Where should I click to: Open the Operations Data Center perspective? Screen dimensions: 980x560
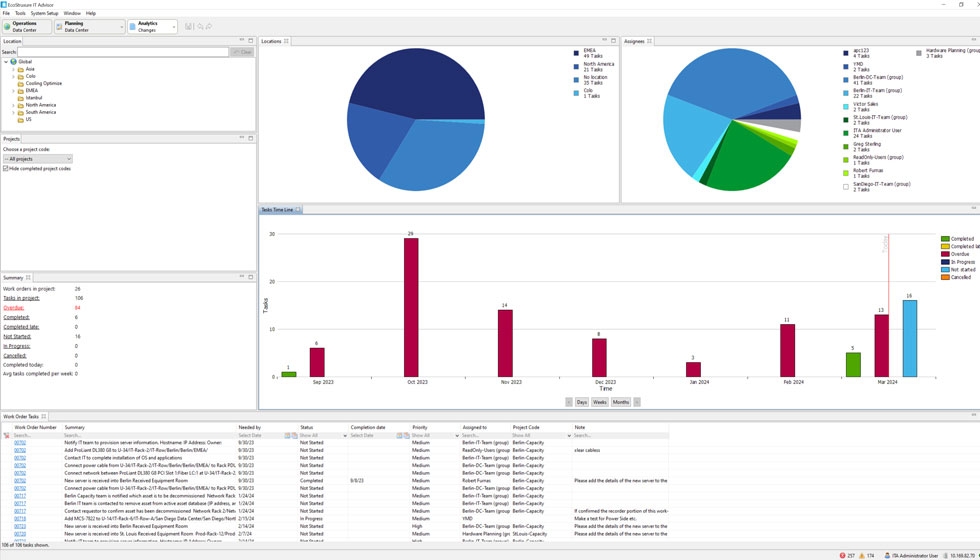[7, 27]
